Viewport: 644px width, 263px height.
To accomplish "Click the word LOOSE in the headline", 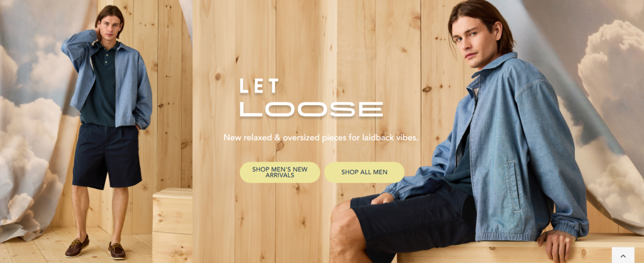I will pos(311,109).
